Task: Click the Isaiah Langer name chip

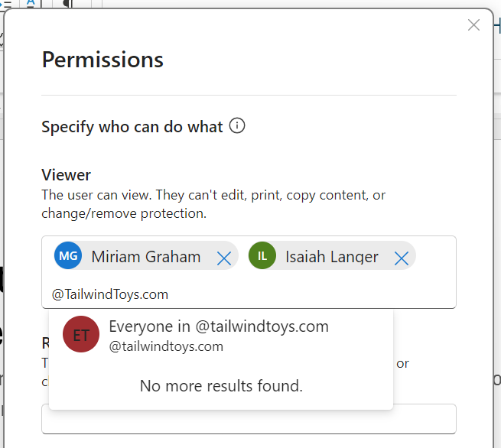Action: (332, 257)
